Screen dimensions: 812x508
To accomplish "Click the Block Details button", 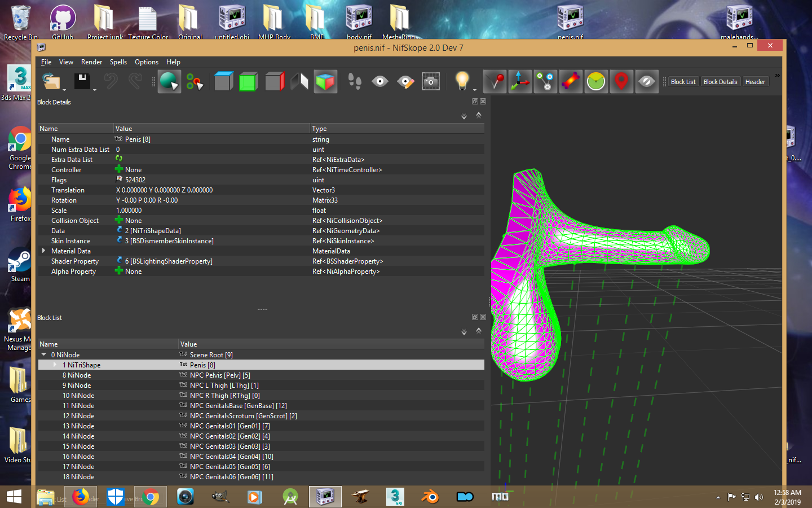I will pyautogui.click(x=720, y=81).
